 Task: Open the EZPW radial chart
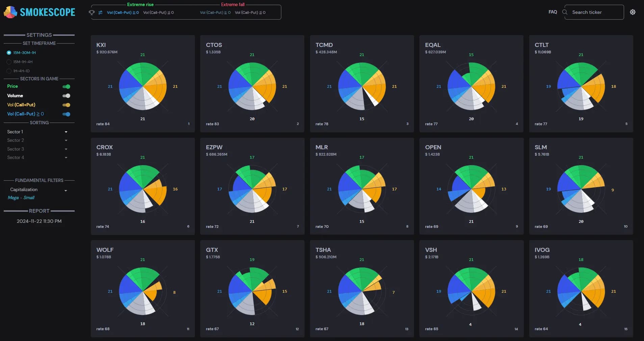point(252,189)
